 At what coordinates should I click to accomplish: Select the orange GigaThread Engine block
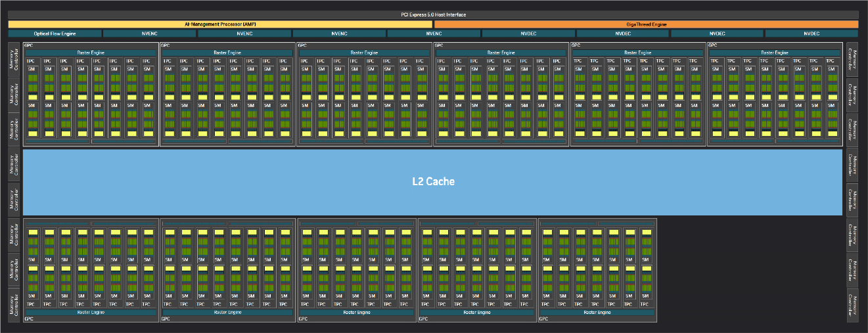pyautogui.click(x=646, y=24)
